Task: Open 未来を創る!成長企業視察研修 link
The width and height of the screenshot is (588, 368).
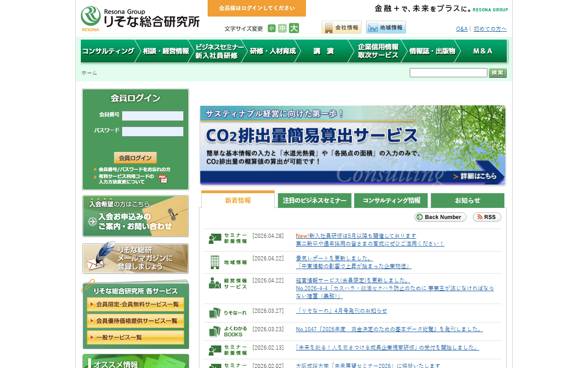Action: click(387, 347)
